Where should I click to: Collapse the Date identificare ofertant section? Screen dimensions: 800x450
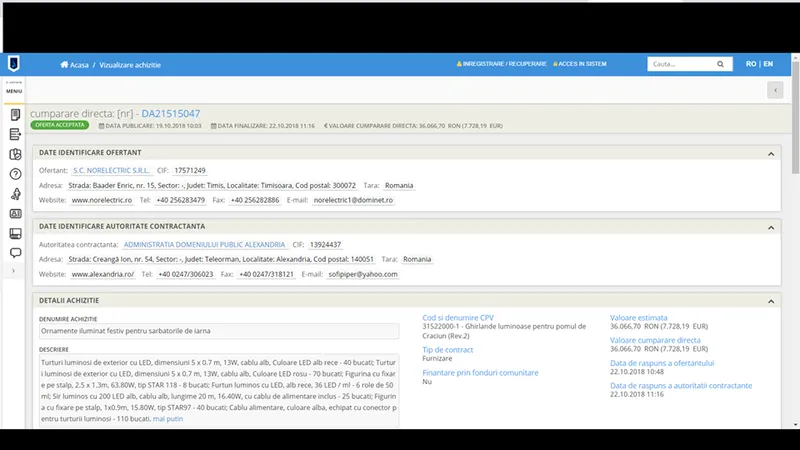(x=771, y=154)
